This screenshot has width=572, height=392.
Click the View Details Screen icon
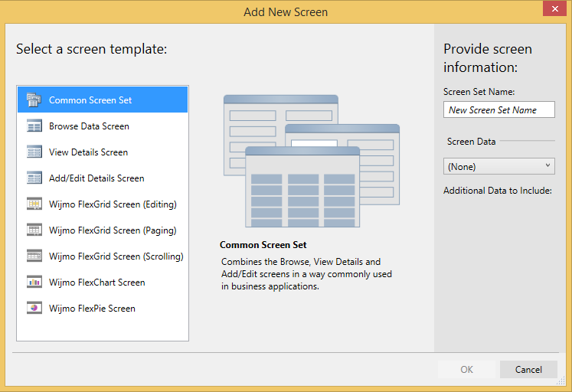[34, 152]
